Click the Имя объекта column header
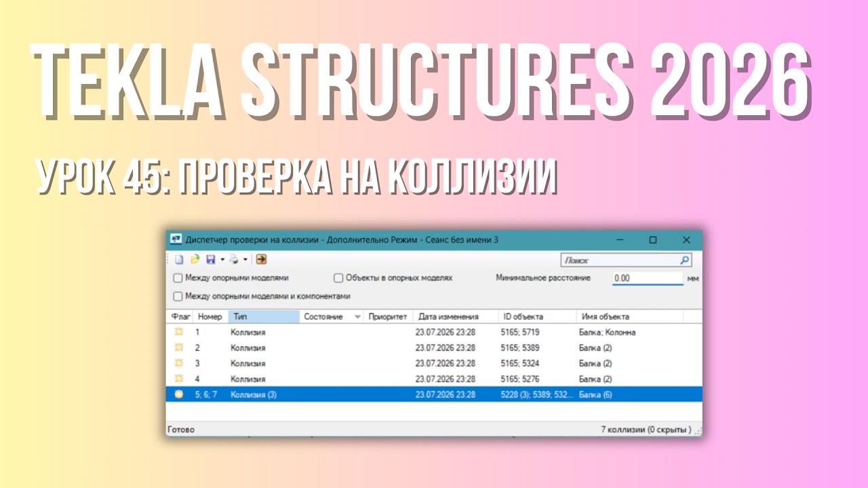The width and height of the screenshot is (868, 488). pyautogui.click(x=631, y=317)
